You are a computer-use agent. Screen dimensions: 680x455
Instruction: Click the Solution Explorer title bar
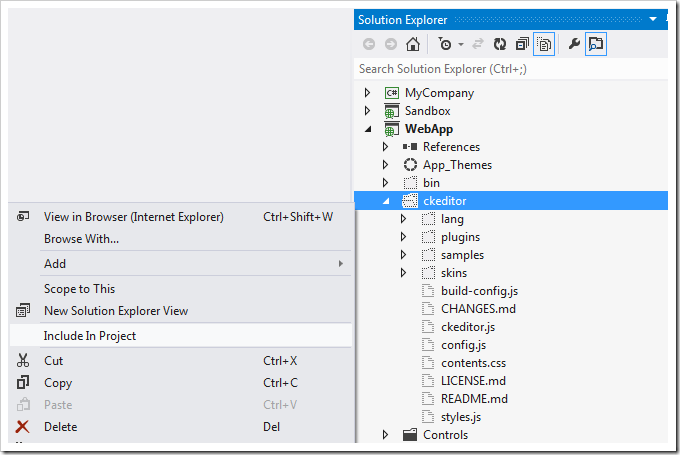tap(511, 20)
